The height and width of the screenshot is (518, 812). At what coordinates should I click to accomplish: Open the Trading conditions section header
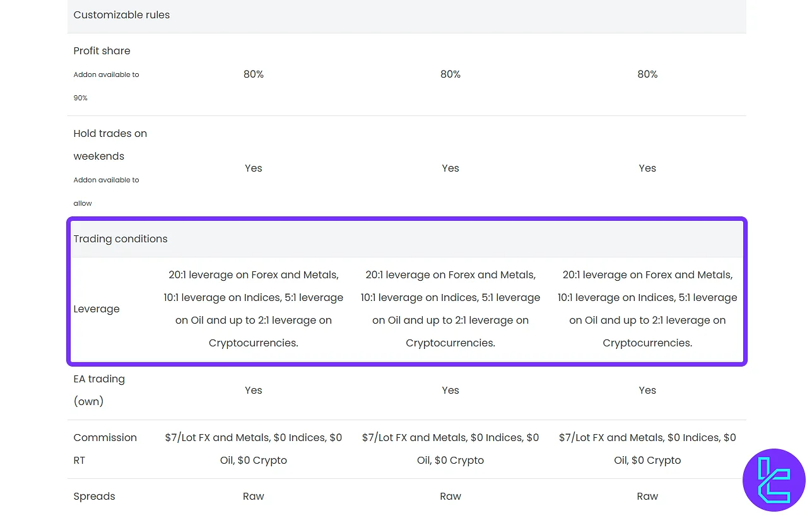pos(121,239)
